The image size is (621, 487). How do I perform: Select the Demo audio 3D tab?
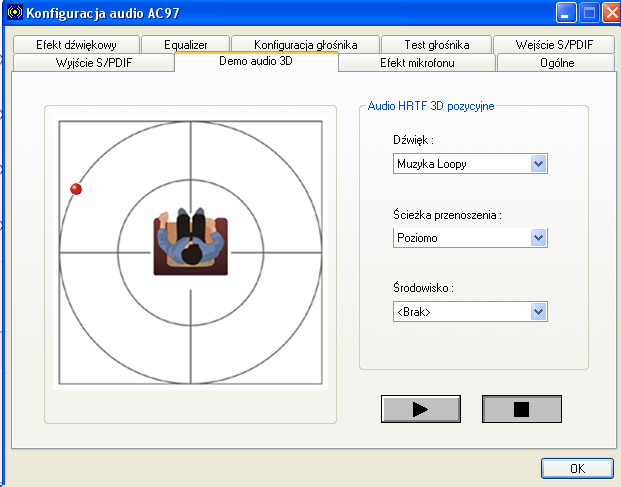click(x=256, y=61)
